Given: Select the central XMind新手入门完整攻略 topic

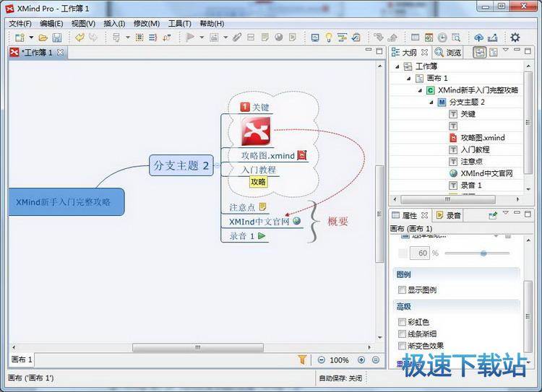Looking at the screenshot, I should pyautogui.click(x=66, y=201).
